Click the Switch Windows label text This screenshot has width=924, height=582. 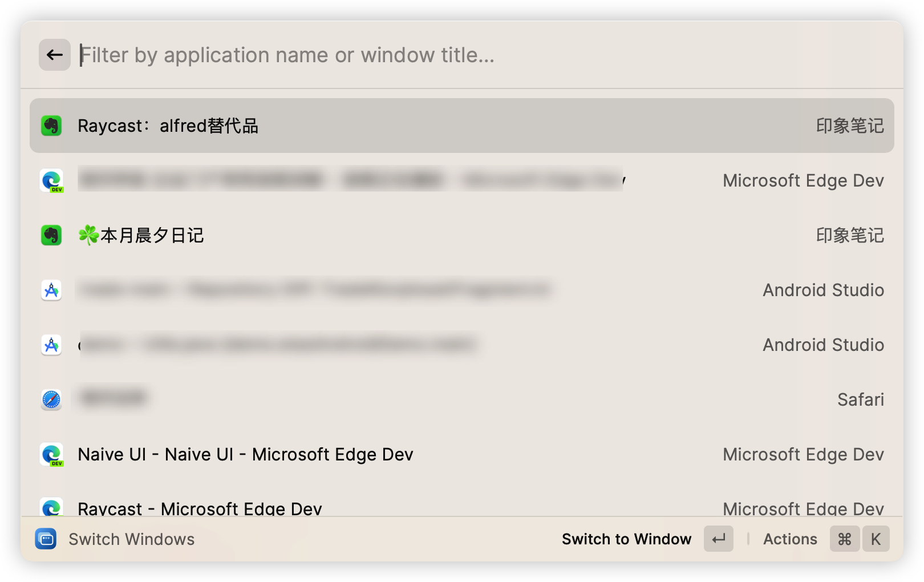tap(132, 539)
